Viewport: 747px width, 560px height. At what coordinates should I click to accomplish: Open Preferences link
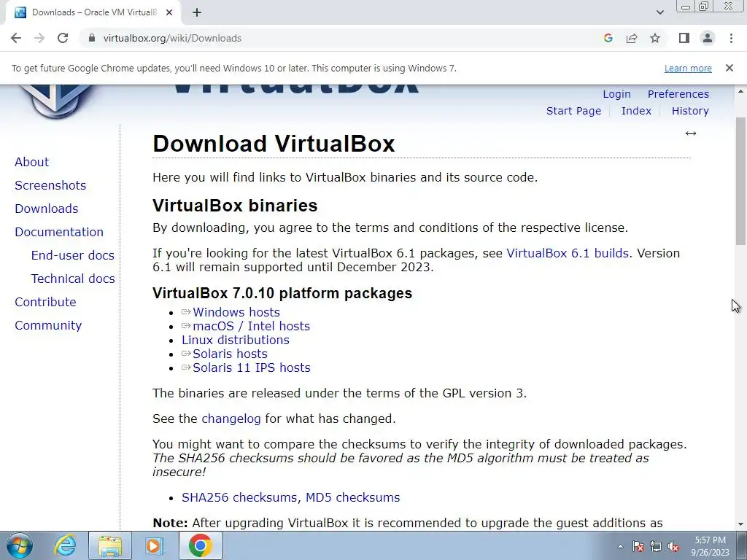678,94
